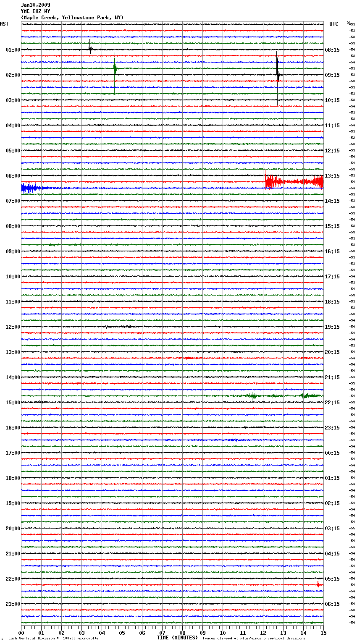Select the 14:15 UTC time label
357x644 pixels.
[x=332, y=201]
